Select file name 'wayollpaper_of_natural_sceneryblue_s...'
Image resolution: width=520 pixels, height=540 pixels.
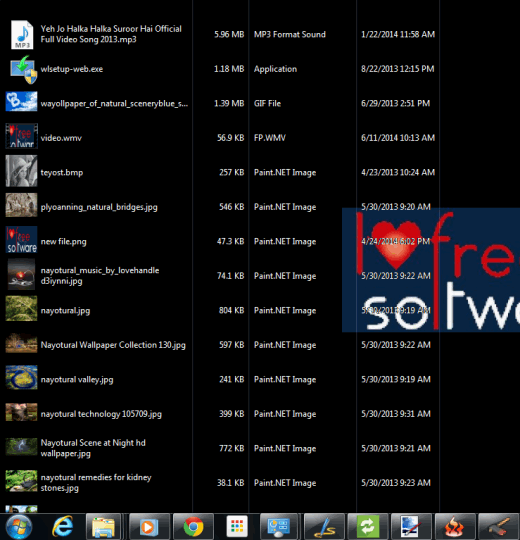coord(114,103)
